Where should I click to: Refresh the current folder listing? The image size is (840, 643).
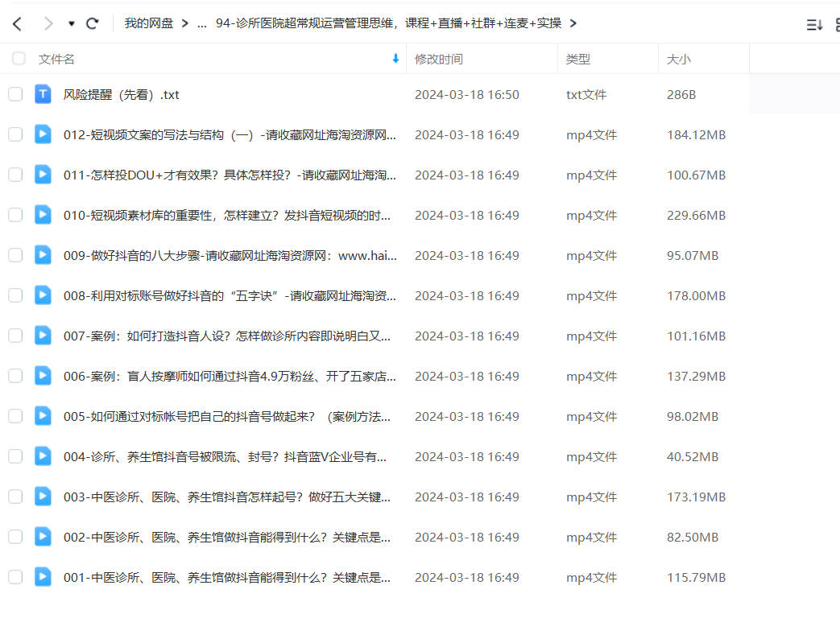point(92,23)
